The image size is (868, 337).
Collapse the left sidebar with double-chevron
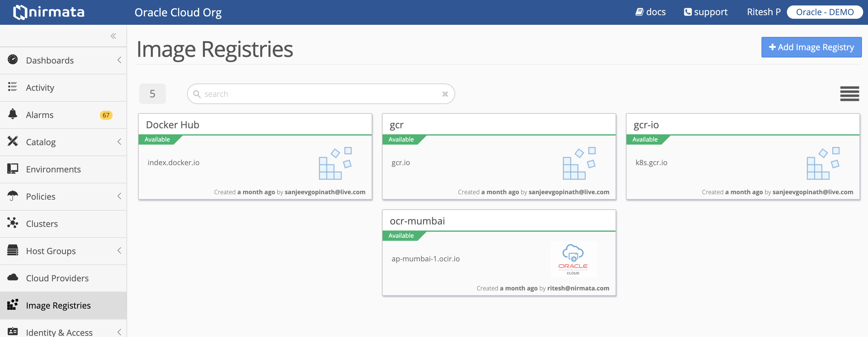click(x=113, y=36)
